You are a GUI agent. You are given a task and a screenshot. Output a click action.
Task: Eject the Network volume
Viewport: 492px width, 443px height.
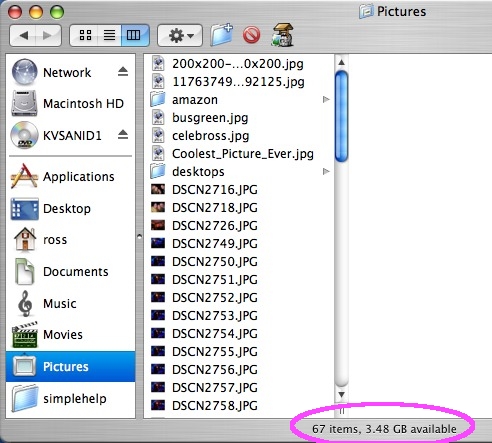(123, 71)
